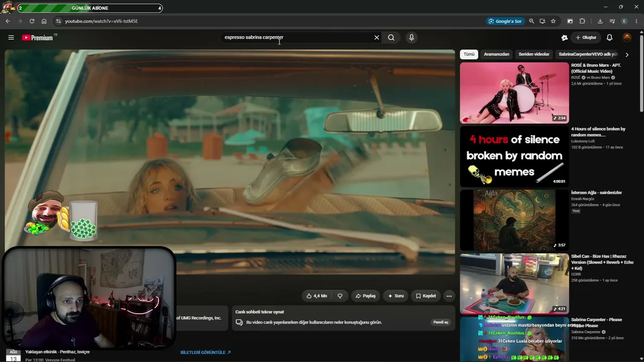
Task: Open more video actions ellipsis
Action: [449, 296]
